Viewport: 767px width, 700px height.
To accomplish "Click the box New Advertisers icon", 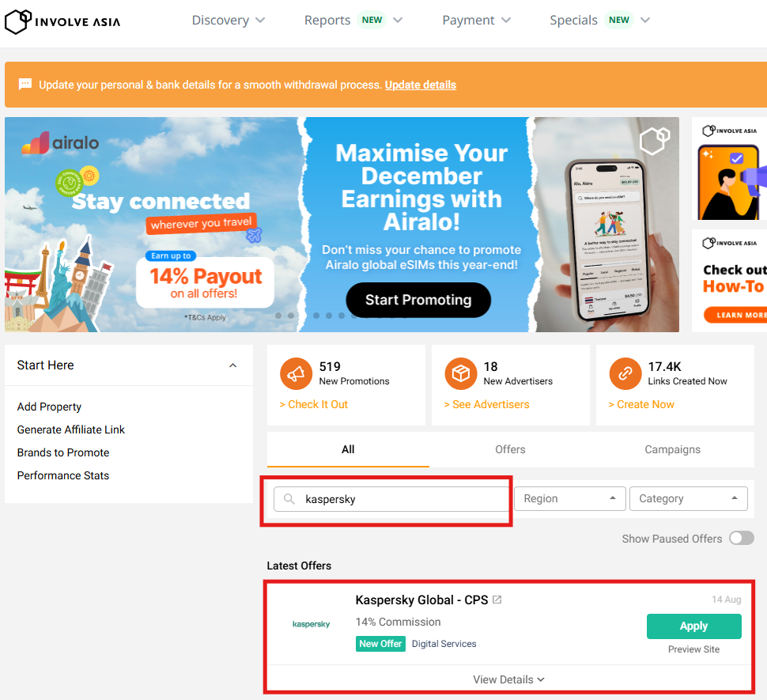I will click(x=460, y=373).
